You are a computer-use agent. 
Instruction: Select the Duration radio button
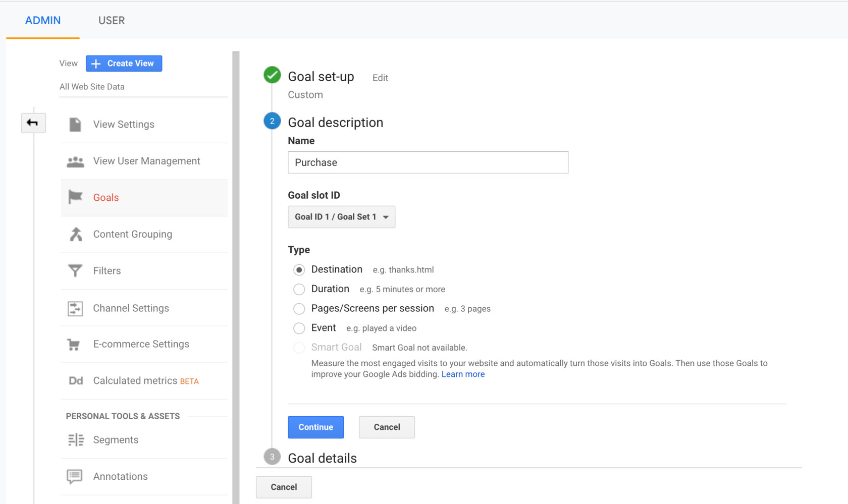(x=299, y=289)
